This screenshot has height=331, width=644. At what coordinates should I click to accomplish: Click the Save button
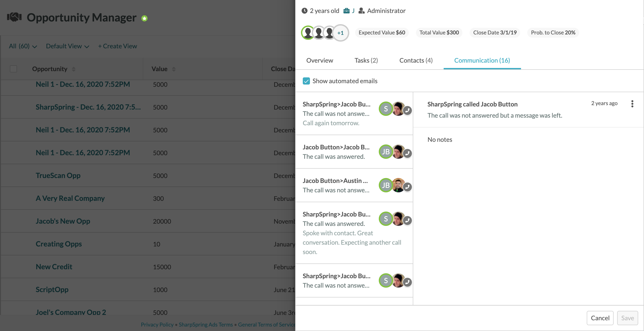click(x=627, y=318)
